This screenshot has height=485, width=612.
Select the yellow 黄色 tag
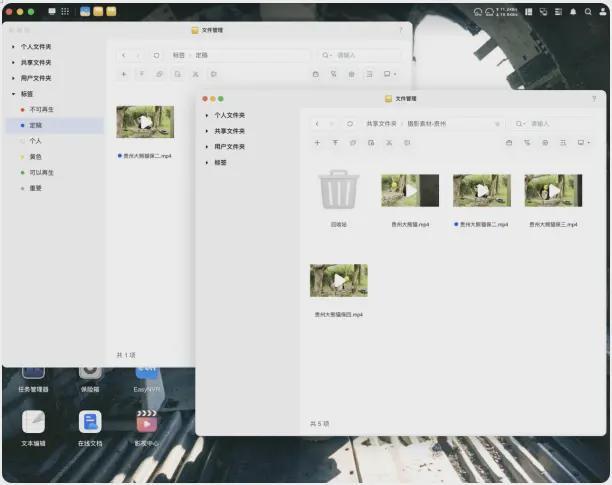coord(55,156)
